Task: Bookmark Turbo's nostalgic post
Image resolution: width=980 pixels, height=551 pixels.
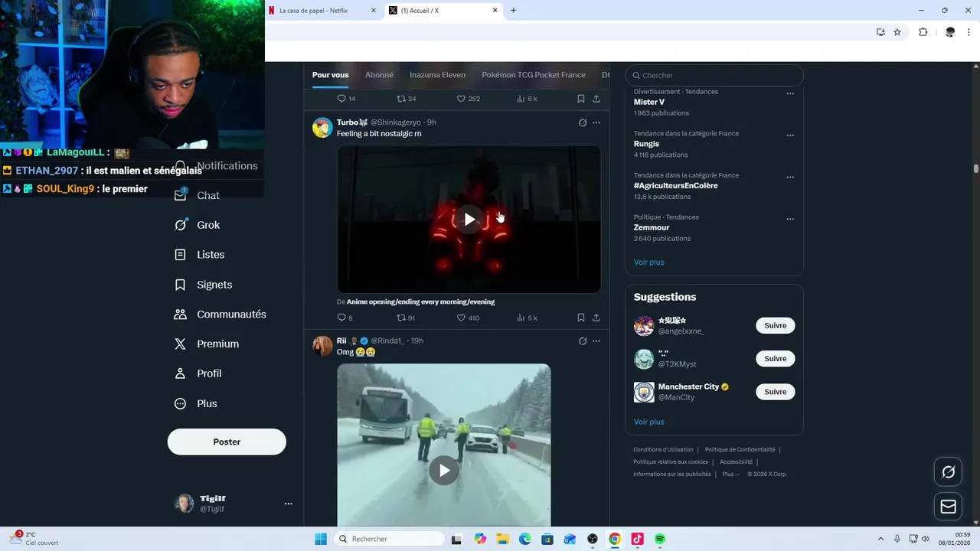Action: 581,318
